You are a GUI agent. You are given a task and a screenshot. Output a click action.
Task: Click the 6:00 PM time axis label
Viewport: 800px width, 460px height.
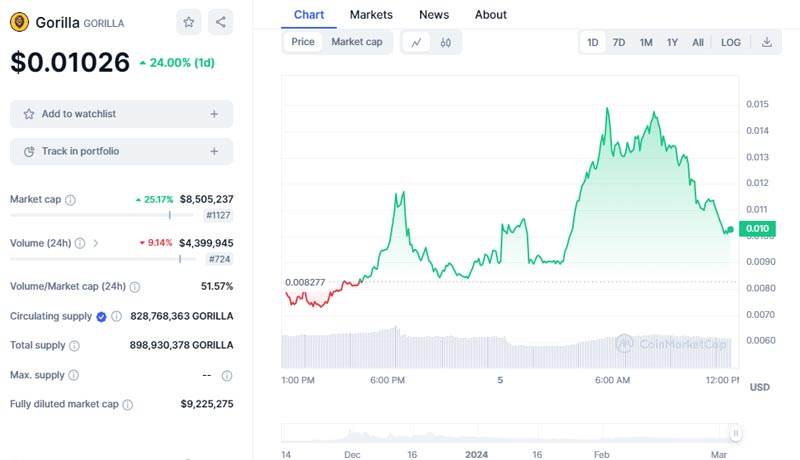pos(387,380)
